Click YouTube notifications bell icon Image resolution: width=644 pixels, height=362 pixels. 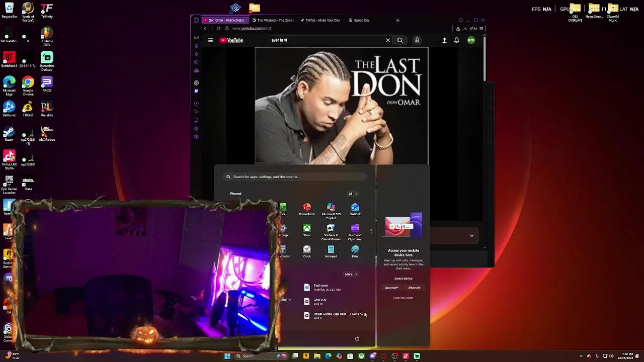point(456,40)
